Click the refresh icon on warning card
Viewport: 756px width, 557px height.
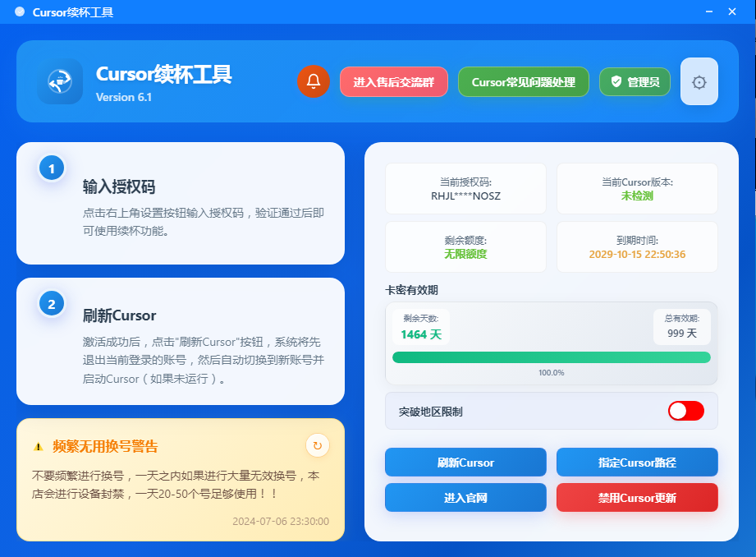tap(318, 445)
